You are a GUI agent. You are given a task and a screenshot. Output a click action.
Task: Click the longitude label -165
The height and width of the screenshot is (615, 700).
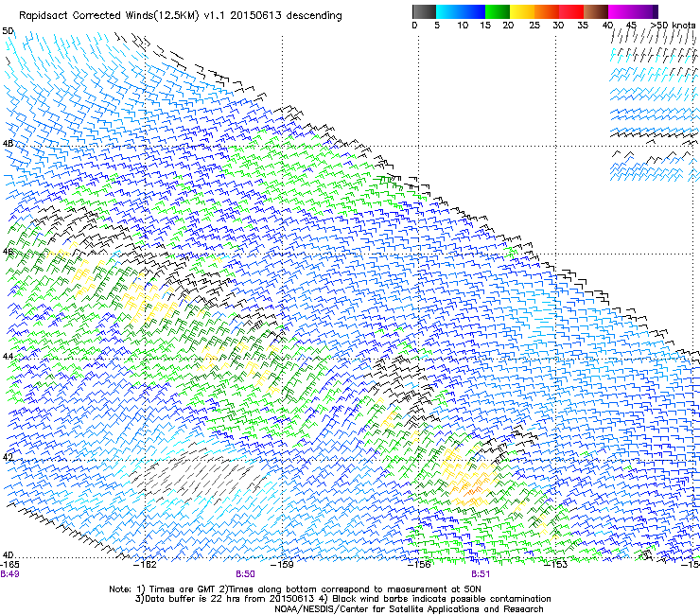[9, 565]
